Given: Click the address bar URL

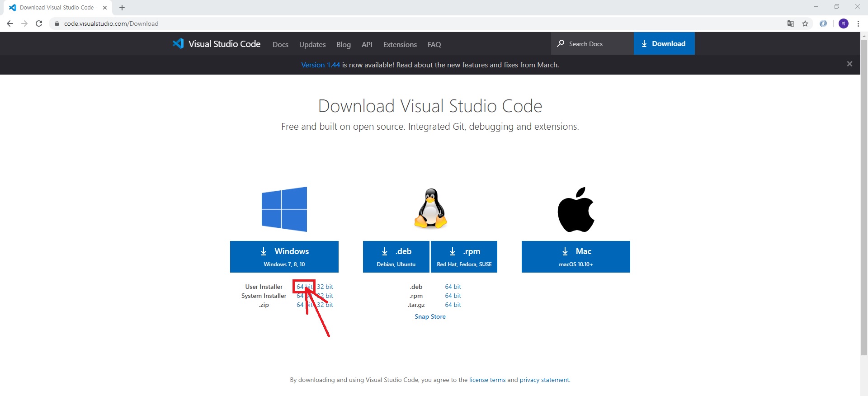Looking at the screenshot, I should pyautogui.click(x=111, y=24).
